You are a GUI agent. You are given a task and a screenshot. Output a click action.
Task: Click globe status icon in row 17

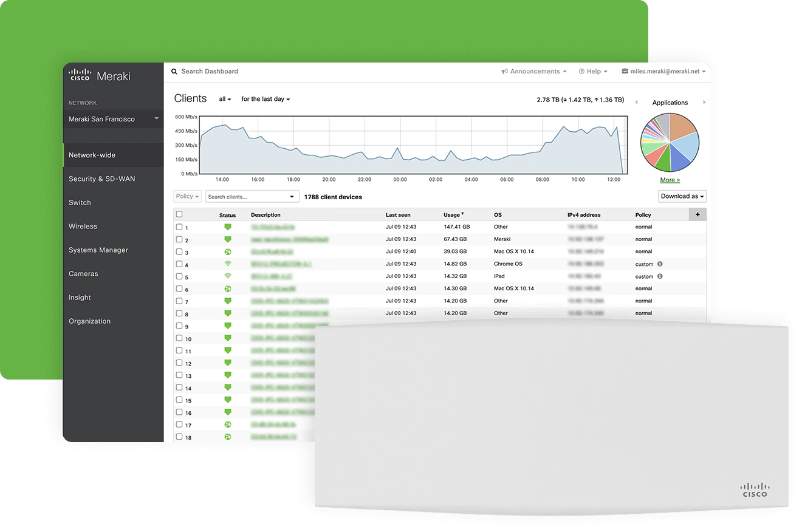pyautogui.click(x=228, y=425)
